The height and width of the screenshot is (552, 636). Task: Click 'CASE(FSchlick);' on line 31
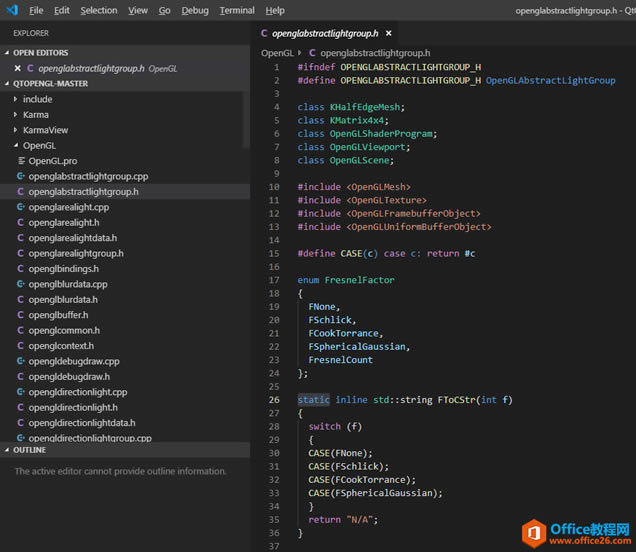pos(348,466)
